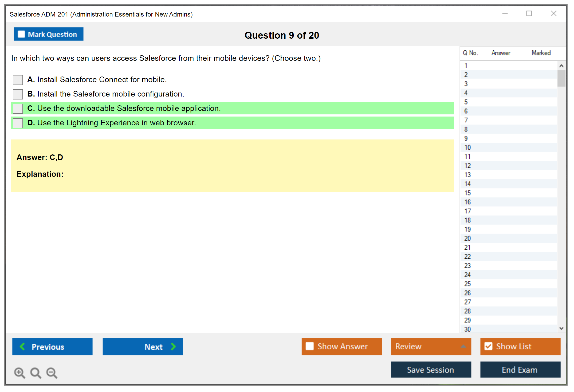The image size is (574, 392).
Task: Uncheck the Show List toggle
Action: coord(489,346)
